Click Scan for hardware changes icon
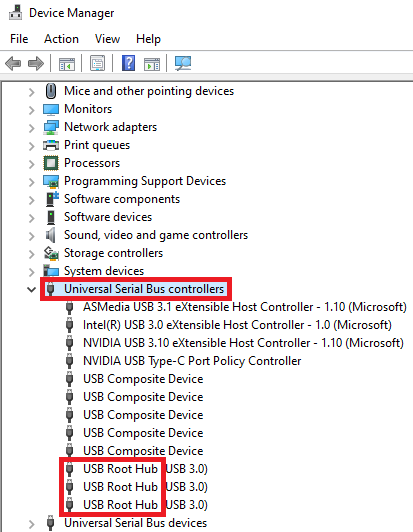The height and width of the screenshot is (532, 413). (x=183, y=63)
